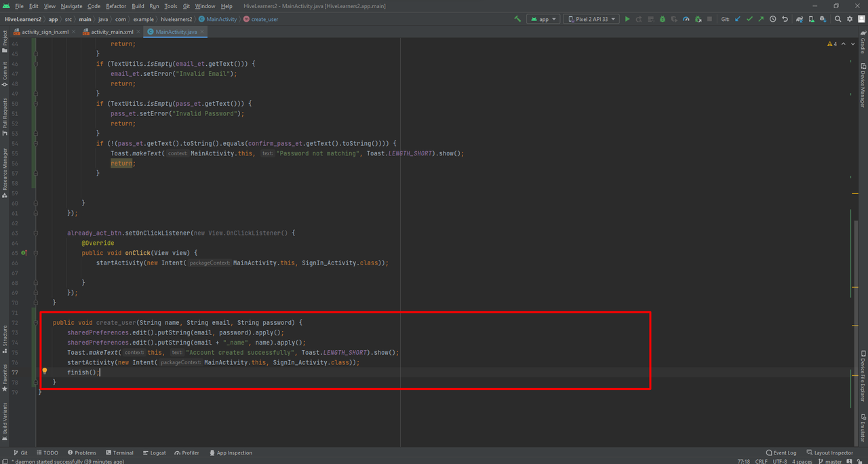The height and width of the screenshot is (464, 868).
Task: Start debugging with the green bug icon
Action: 663,19
